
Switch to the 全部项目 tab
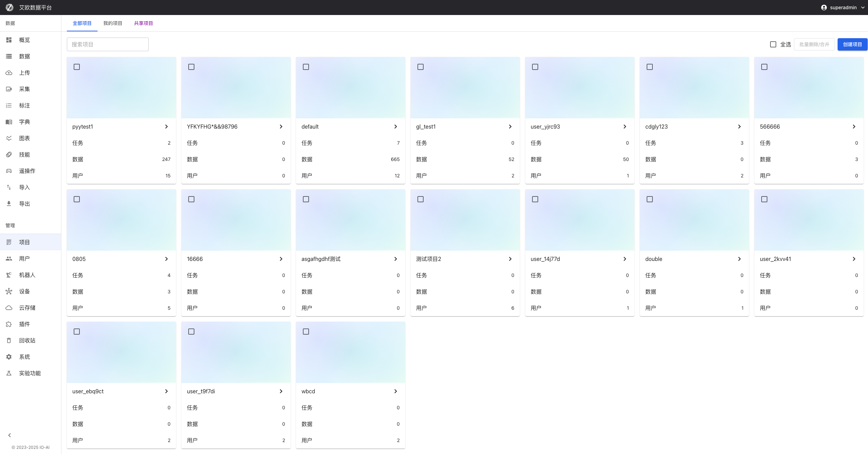point(82,23)
